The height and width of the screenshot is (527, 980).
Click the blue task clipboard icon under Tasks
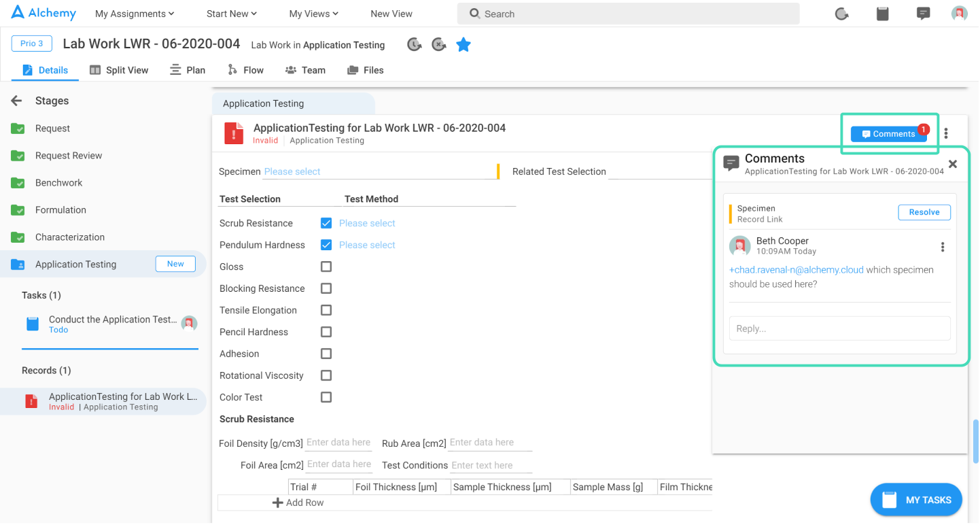pos(33,324)
